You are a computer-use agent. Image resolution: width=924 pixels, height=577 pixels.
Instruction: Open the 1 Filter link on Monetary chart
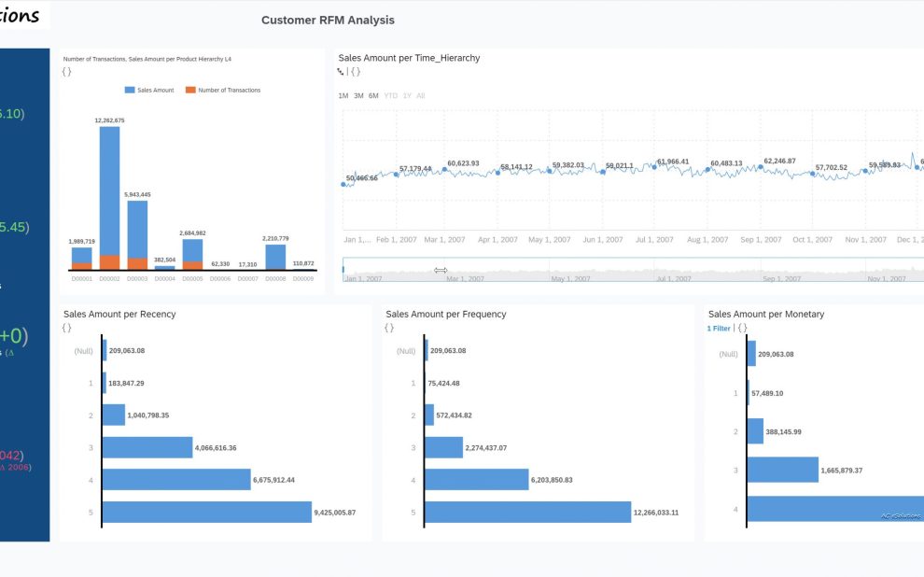(719, 328)
